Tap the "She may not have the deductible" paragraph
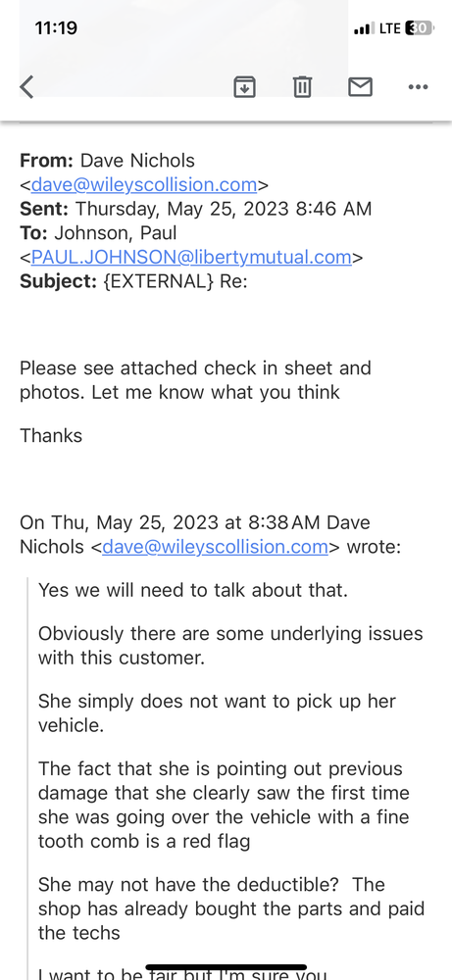 [231, 908]
